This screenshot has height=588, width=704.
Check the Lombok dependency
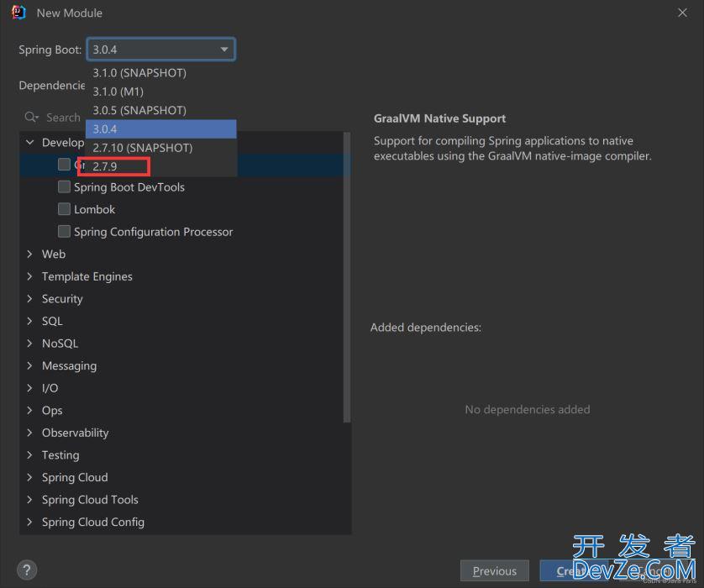(64, 209)
